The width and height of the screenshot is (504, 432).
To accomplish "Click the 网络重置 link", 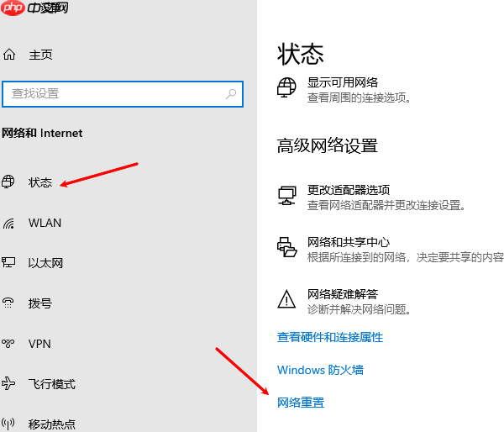I will pyautogui.click(x=301, y=403).
